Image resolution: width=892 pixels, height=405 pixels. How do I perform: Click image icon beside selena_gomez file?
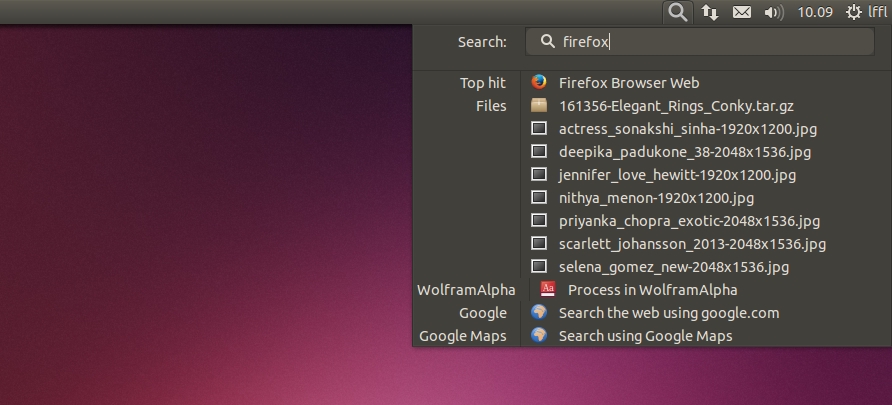(x=539, y=266)
